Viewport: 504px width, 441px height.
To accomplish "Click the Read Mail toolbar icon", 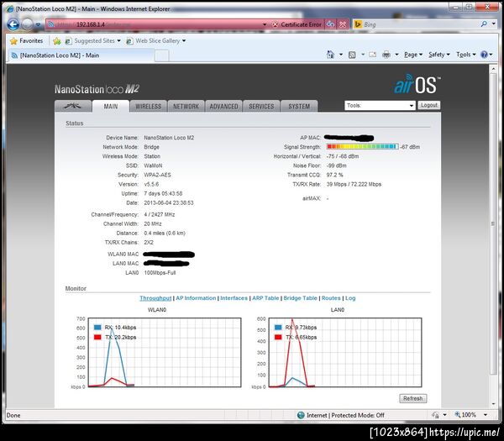I will click(372, 55).
